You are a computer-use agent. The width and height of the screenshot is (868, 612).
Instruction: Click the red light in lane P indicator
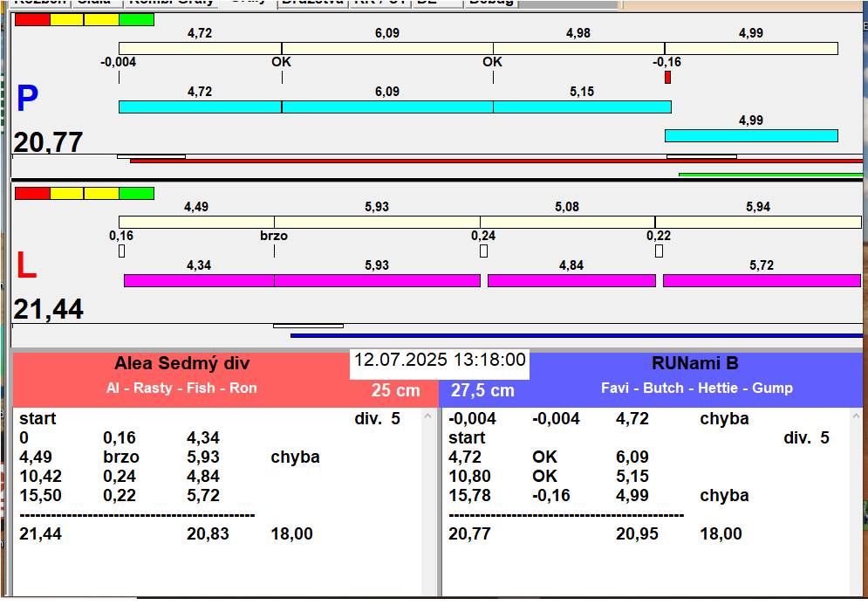(32, 19)
